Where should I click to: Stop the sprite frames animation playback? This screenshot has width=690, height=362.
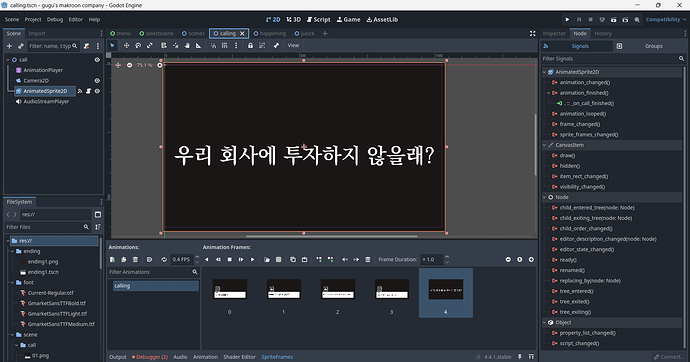pyautogui.click(x=229, y=260)
